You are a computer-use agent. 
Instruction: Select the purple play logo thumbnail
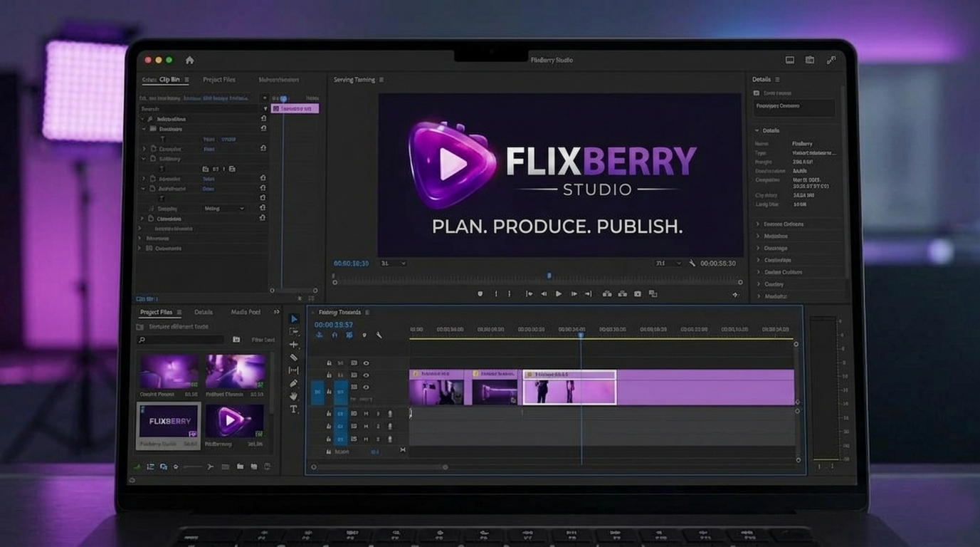(235, 422)
